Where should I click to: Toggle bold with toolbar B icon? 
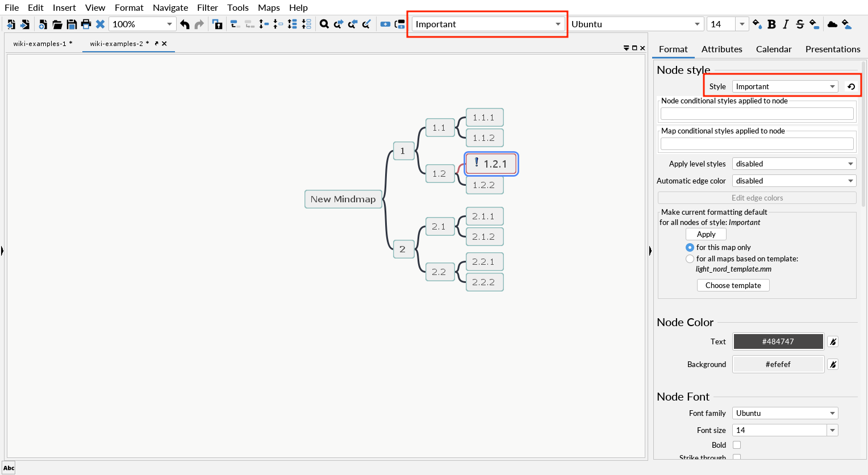(x=771, y=24)
